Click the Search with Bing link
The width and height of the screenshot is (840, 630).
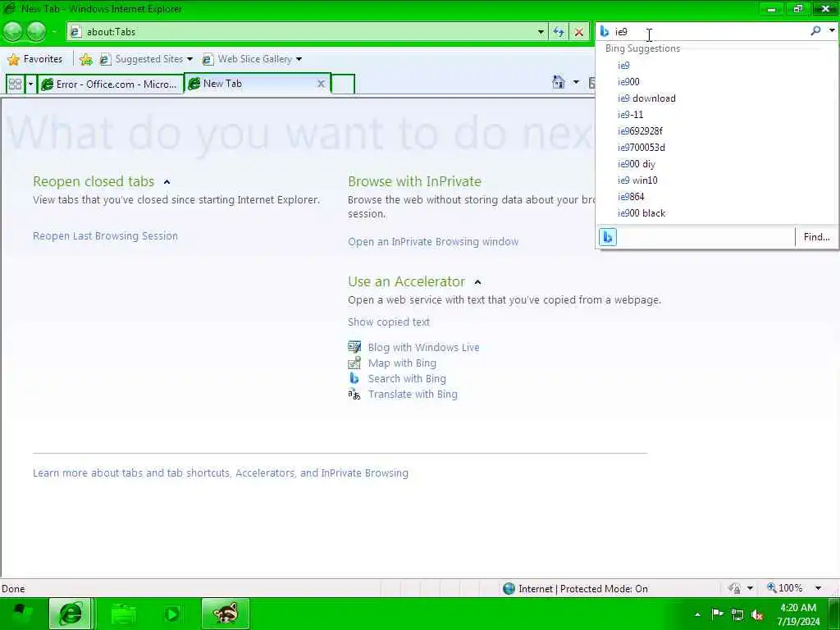407,379
